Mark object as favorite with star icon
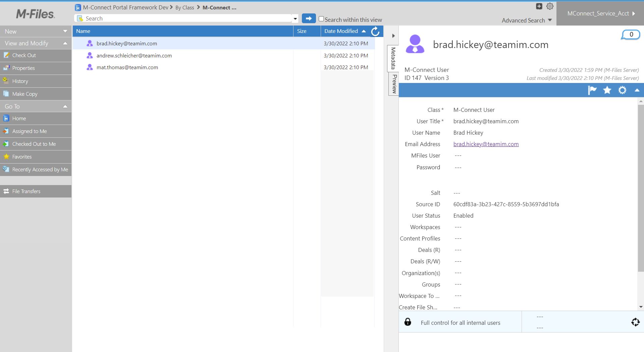 click(607, 90)
